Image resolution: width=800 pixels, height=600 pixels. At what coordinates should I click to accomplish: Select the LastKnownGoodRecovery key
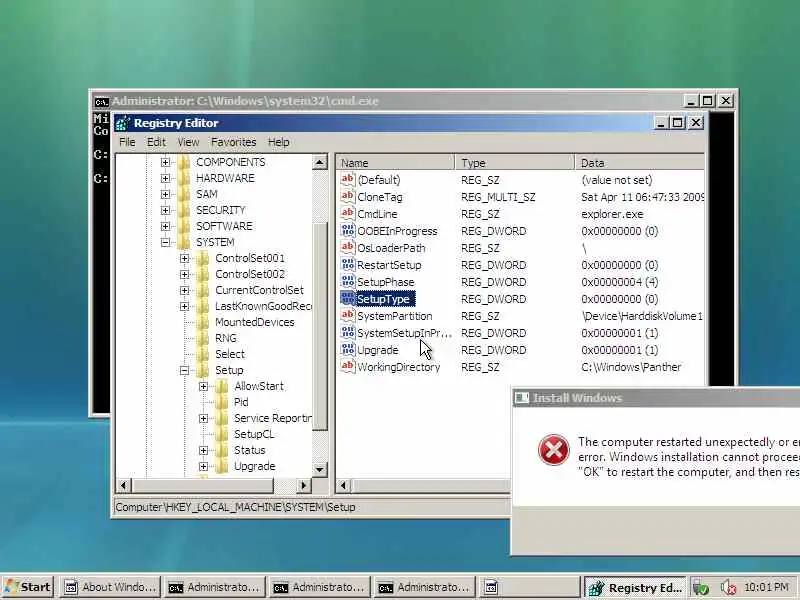click(263, 306)
